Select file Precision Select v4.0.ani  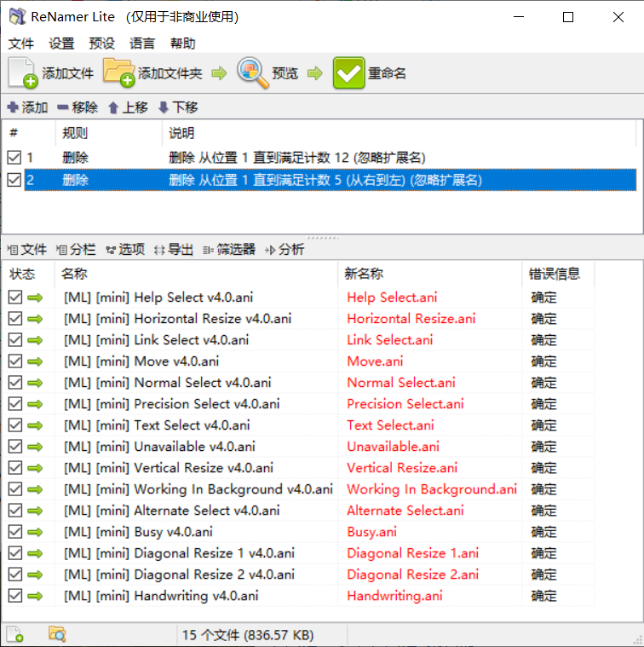click(171, 404)
